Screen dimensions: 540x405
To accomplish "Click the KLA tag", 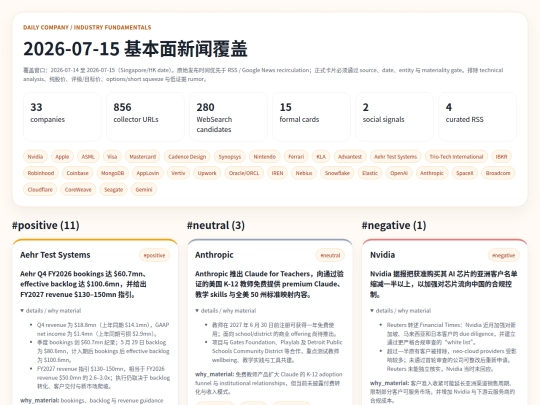I will coord(321,157).
